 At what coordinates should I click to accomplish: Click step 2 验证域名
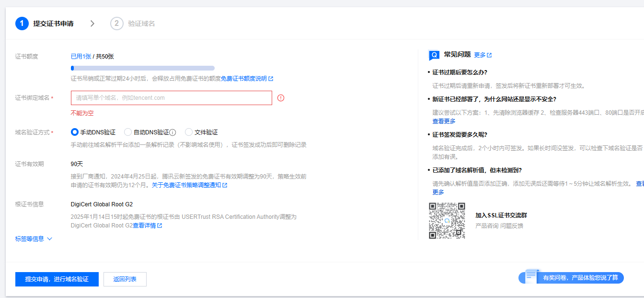[x=133, y=24]
